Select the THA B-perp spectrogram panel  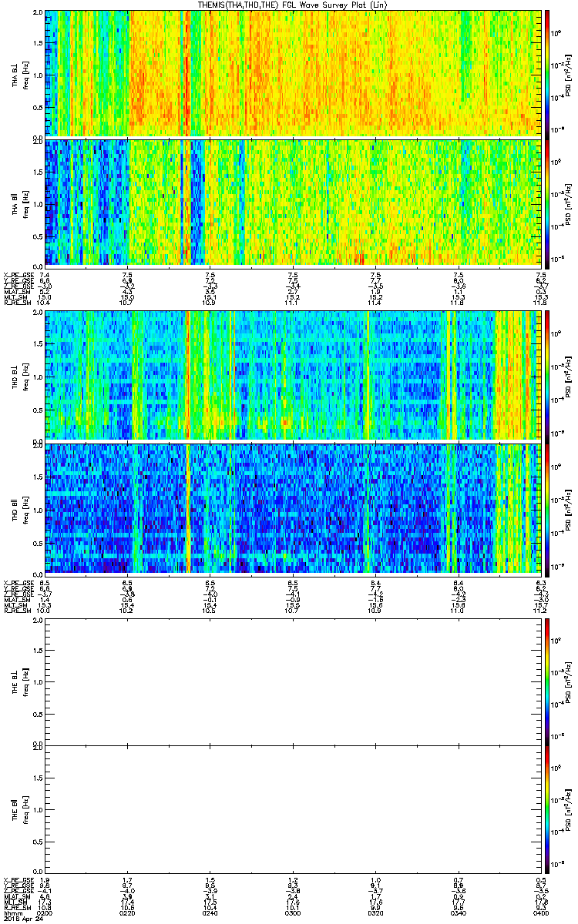coord(294,74)
